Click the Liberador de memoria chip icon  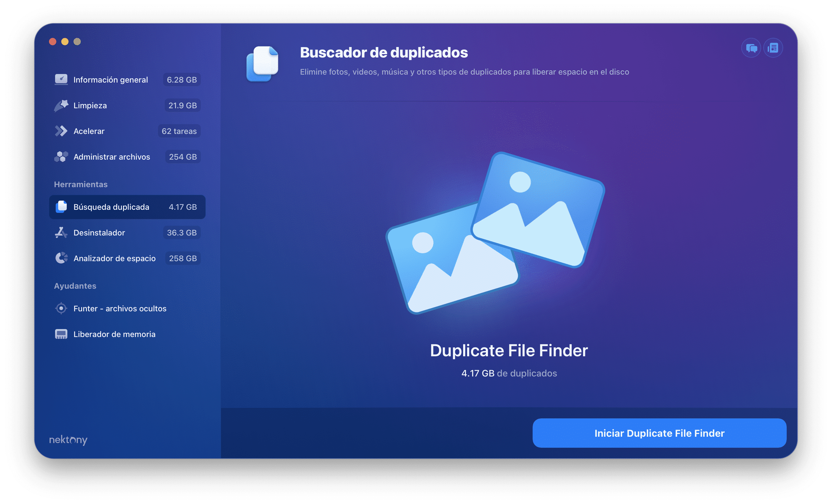[61, 334]
